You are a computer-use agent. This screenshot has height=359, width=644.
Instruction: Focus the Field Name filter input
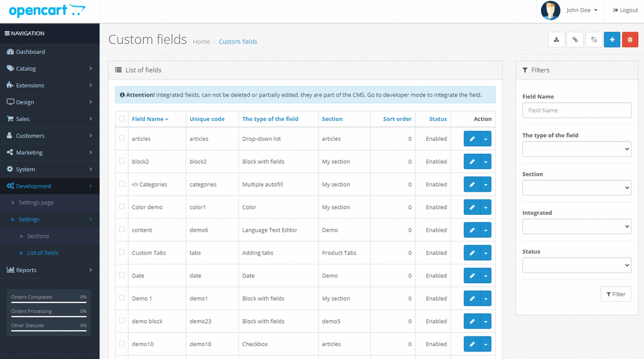click(576, 111)
